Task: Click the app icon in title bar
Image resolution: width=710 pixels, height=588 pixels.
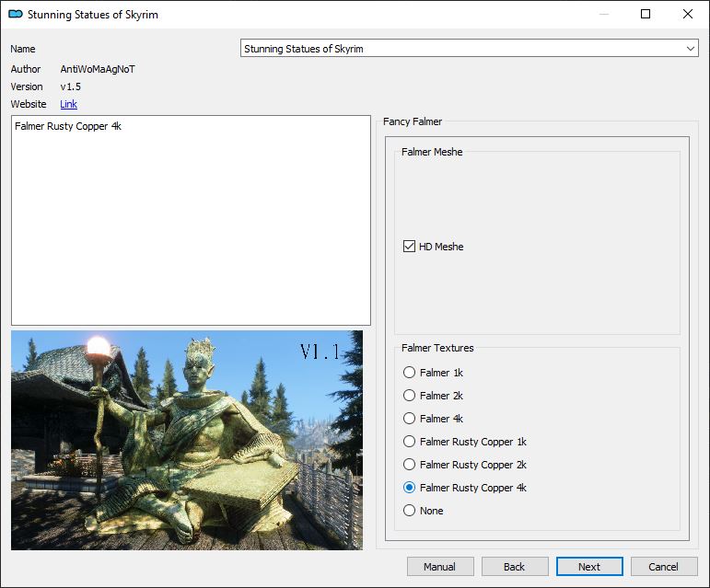Action: pos(16,14)
